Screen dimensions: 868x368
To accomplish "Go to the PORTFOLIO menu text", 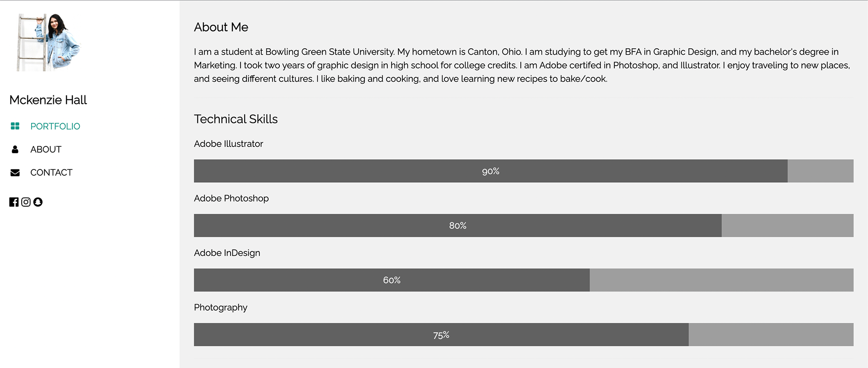I will coord(55,126).
